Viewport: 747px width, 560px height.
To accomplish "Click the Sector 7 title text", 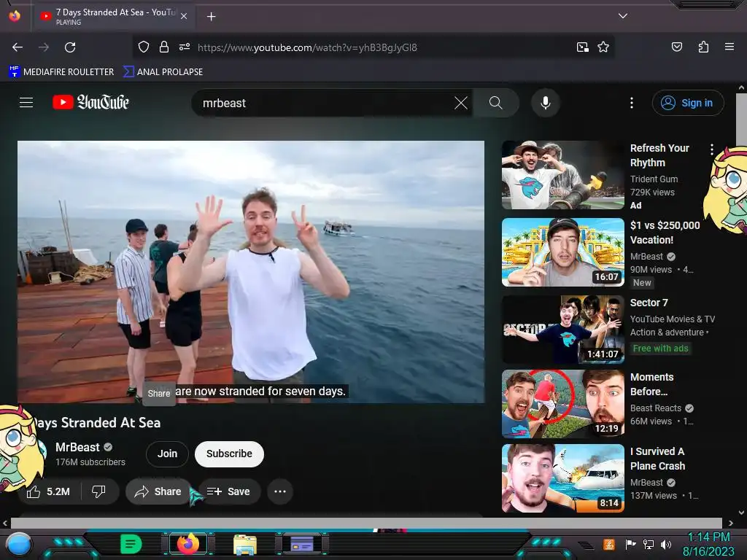I will [649, 303].
